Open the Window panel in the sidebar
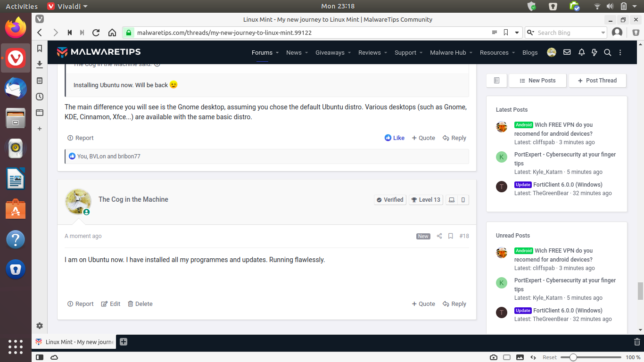The width and height of the screenshot is (644, 362). (40, 113)
